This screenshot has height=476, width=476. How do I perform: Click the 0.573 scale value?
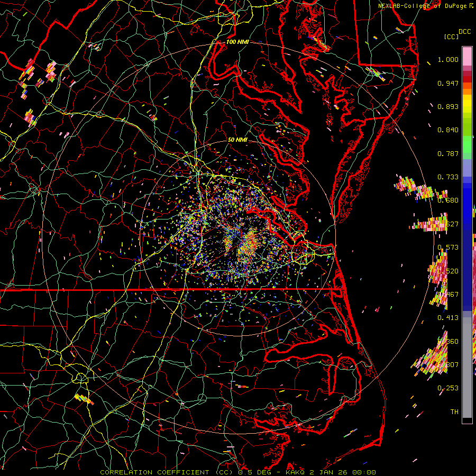[448, 248]
